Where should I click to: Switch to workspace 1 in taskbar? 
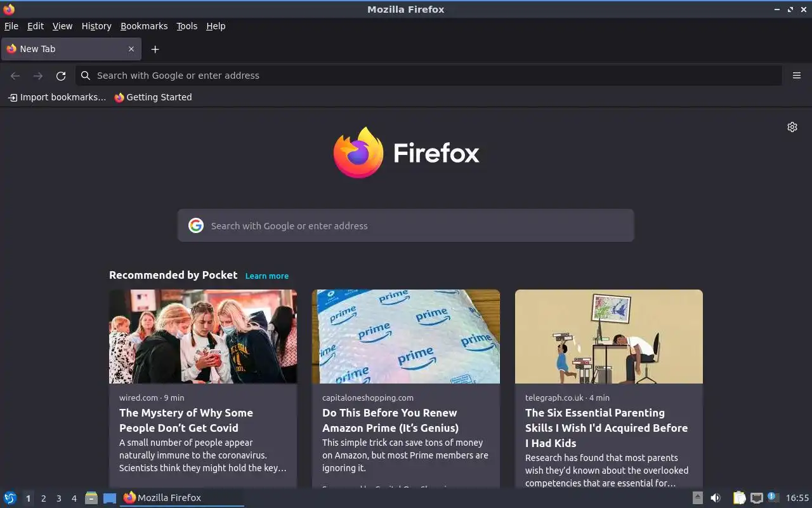pyautogui.click(x=28, y=498)
